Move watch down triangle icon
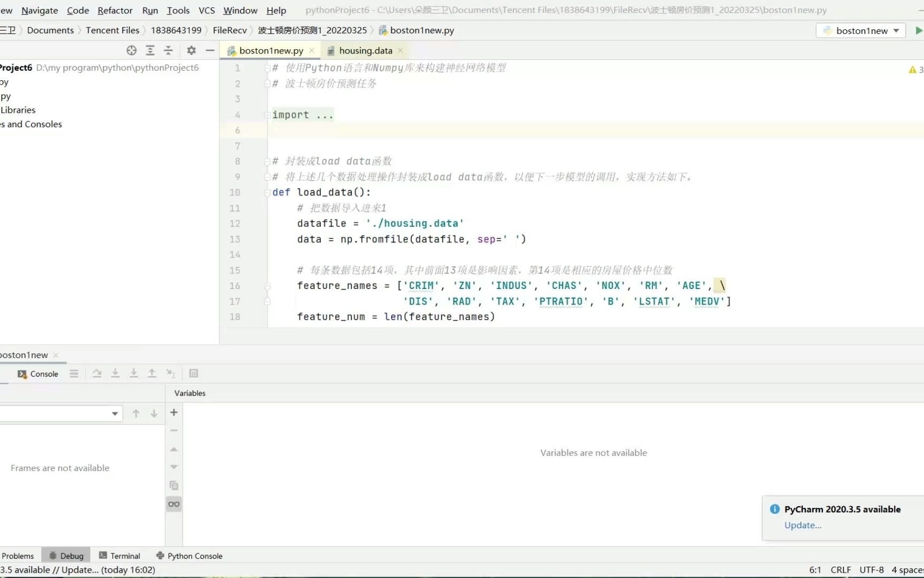This screenshot has height=578, width=924. point(174,467)
